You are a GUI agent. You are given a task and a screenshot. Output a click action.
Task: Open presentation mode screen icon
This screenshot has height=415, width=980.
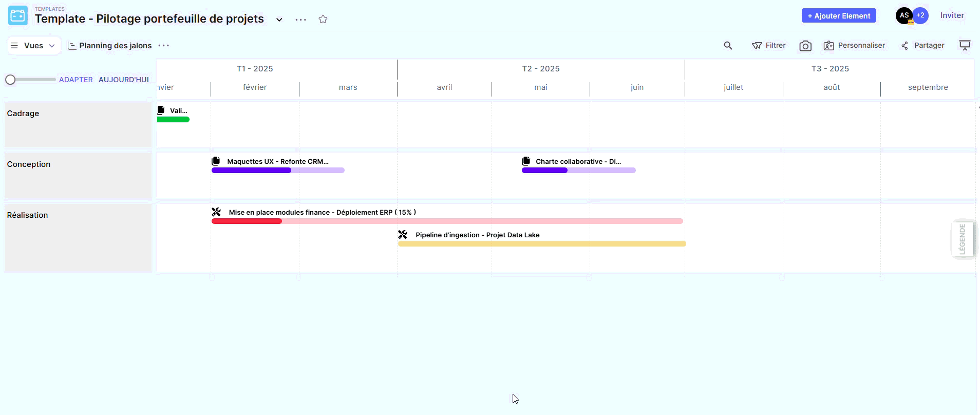(965, 46)
